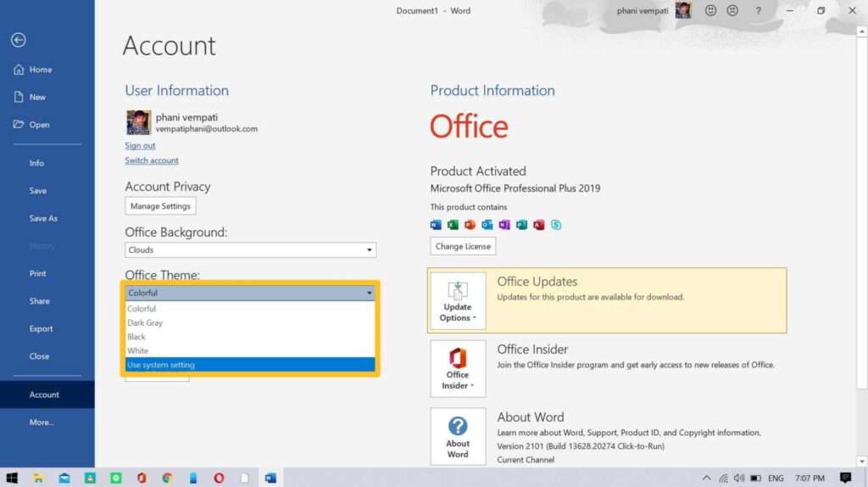This screenshot has height=487, width=868.
Task: Click the Open folder icon in sidebar
Action: [x=19, y=124]
